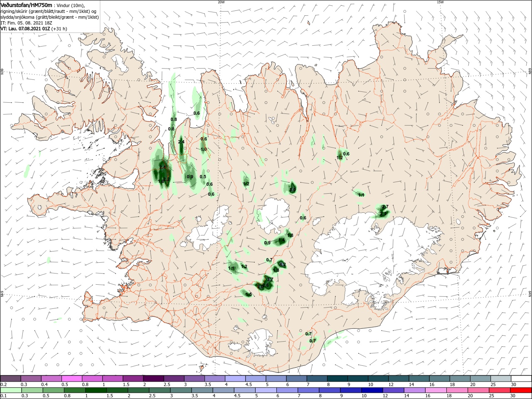The image size is (532, 399).
Task: Click the 2.4 precipitation value on map
Action: tap(181, 142)
